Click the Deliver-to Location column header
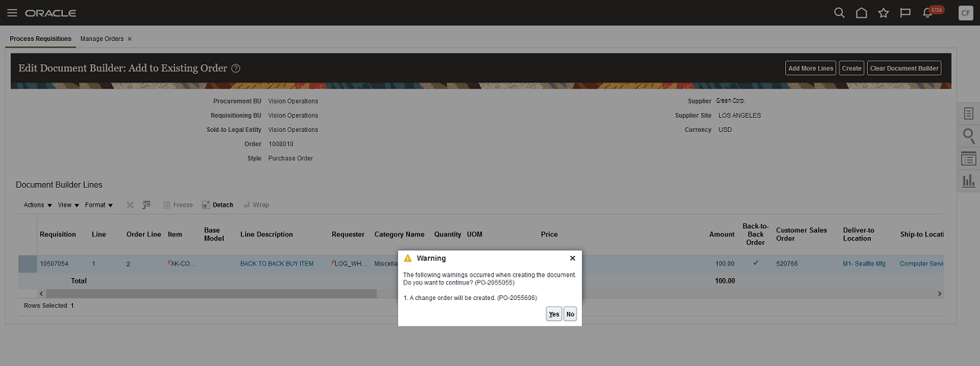 [x=858, y=234]
